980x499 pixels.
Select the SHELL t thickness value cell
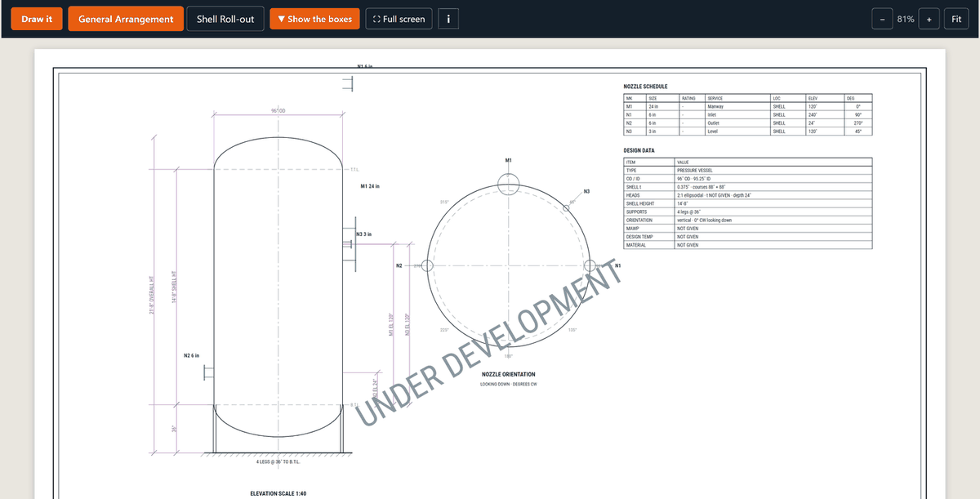click(773, 187)
